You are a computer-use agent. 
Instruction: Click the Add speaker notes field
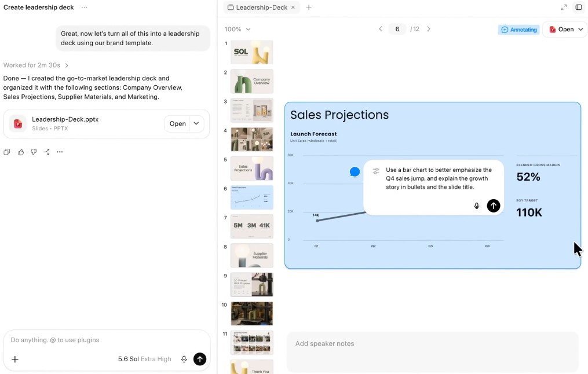pyautogui.click(x=432, y=351)
